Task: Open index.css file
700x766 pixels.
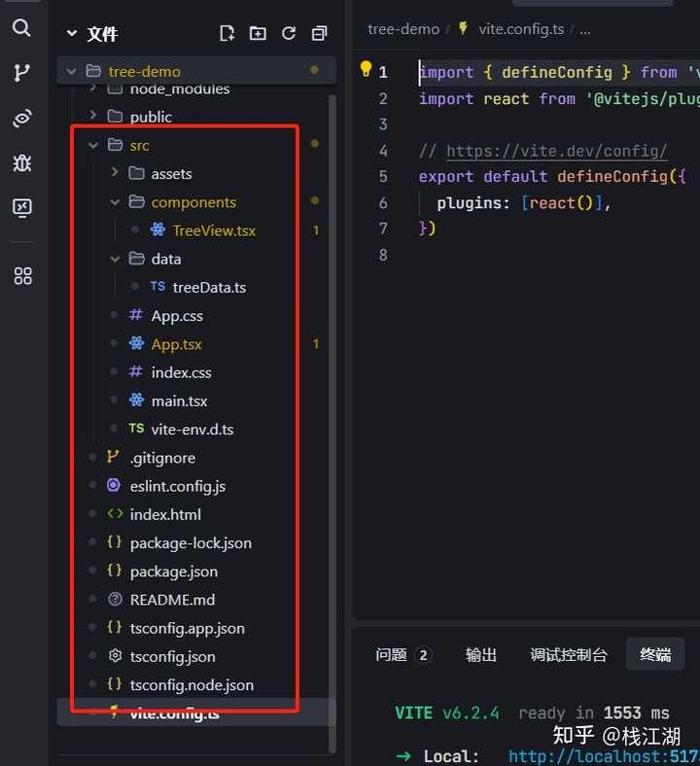Action: (181, 372)
